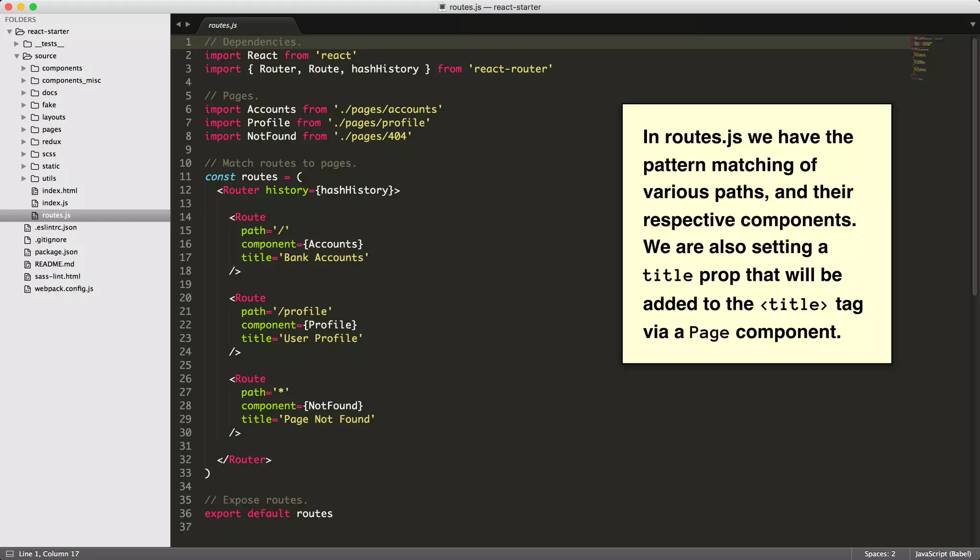Expand the __tests__ folder arrow

[x=16, y=44]
